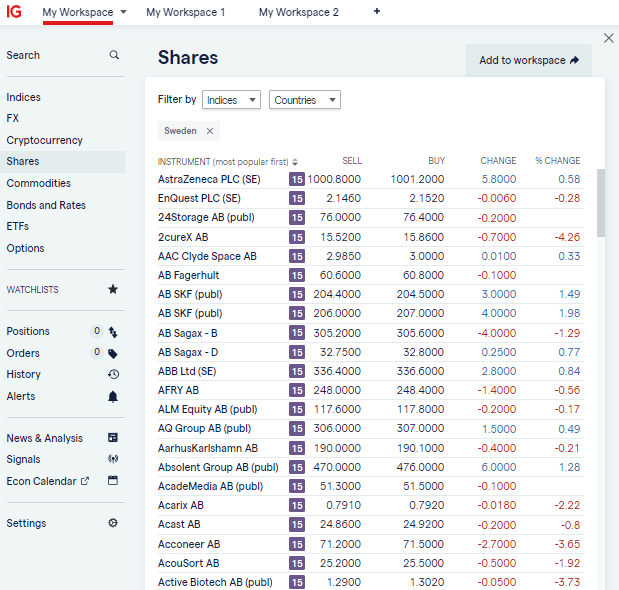Screen dimensions: 619x590
Task: Click the History clock icon
Action: click(x=113, y=374)
